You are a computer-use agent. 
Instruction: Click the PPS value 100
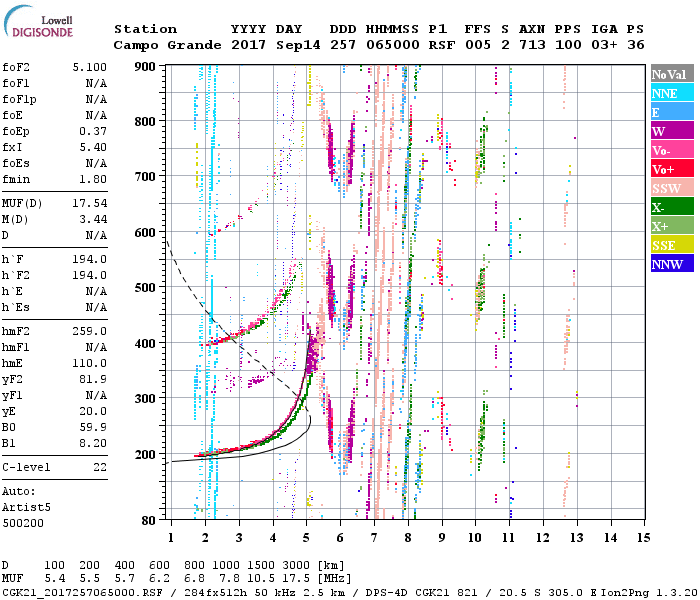568,45
